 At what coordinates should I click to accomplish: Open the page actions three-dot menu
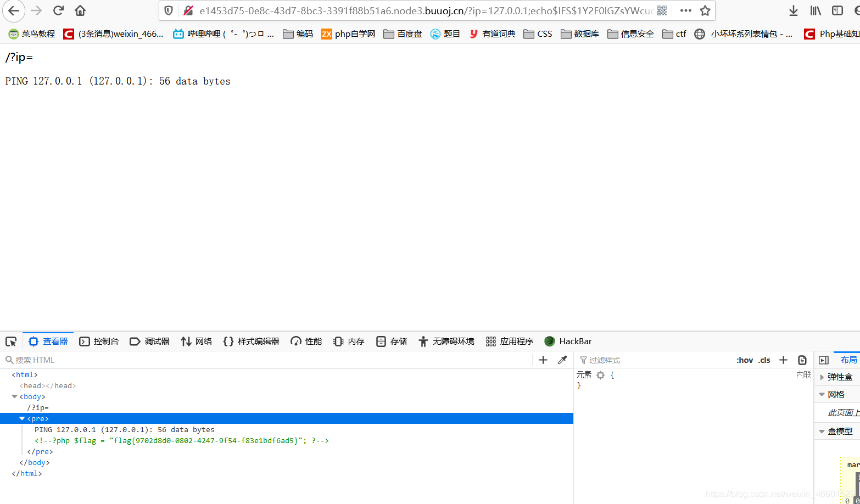click(x=685, y=10)
